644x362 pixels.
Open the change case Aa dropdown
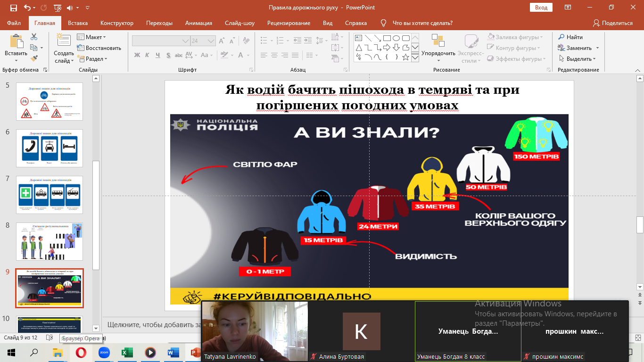pyautogui.click(x=207, y=55)
